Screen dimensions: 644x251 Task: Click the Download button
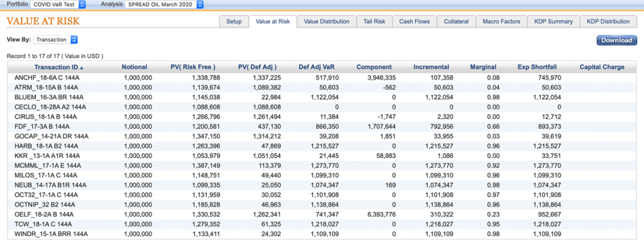tap(616, 40)
